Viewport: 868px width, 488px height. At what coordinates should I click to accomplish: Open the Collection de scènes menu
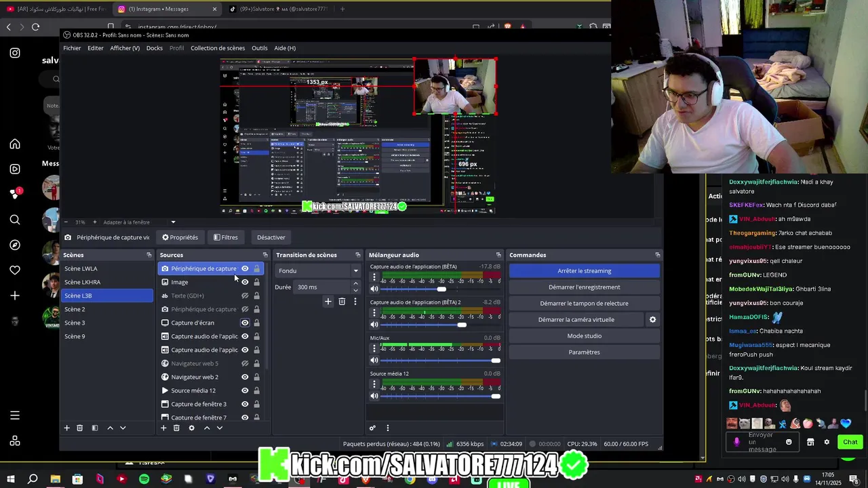[218, 48]
